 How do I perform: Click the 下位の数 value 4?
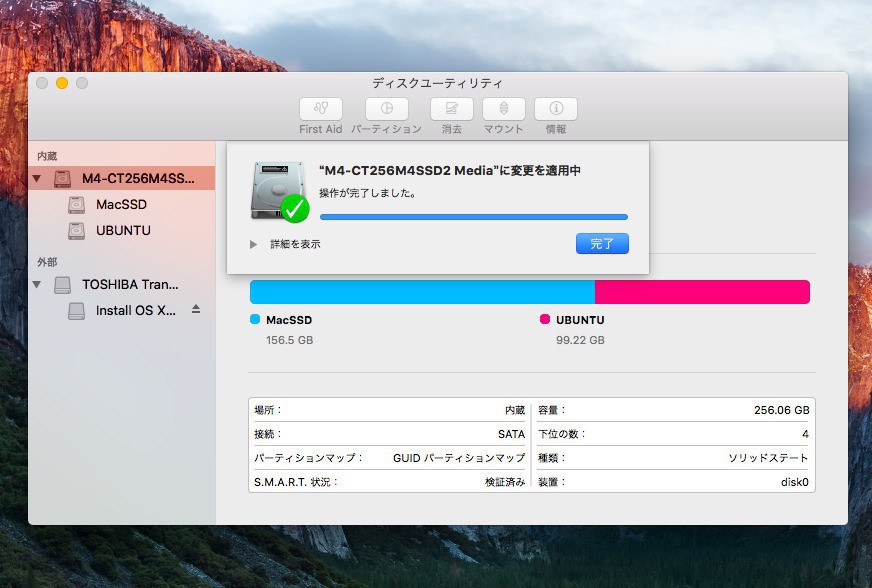(805, 434)
